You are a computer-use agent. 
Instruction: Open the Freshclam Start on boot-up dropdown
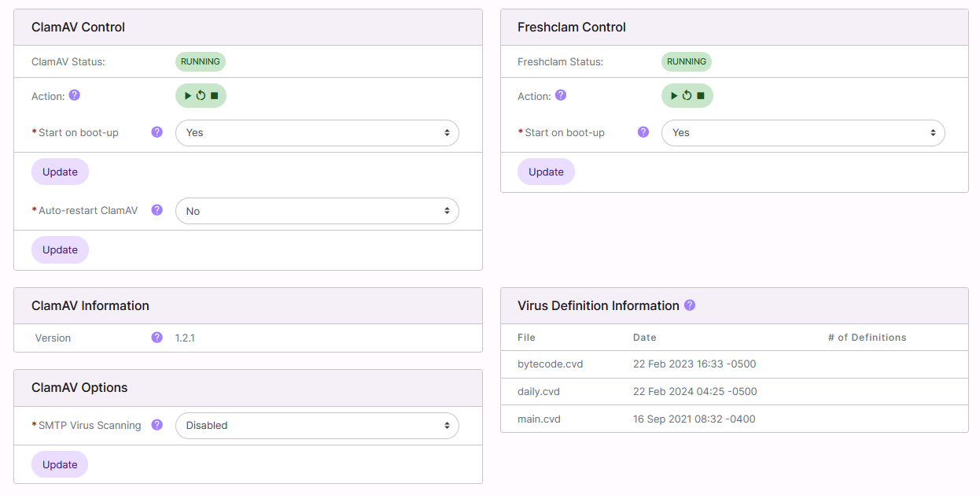tap(802, 133)
